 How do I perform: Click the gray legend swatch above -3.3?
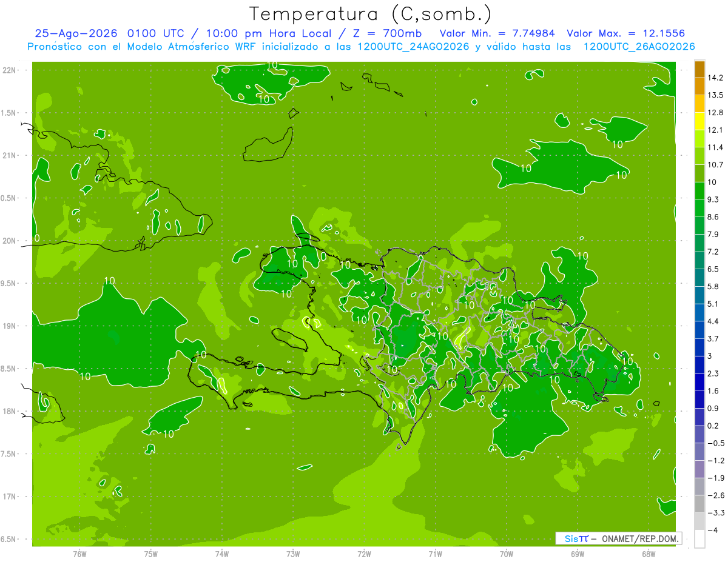pos(699,504)
